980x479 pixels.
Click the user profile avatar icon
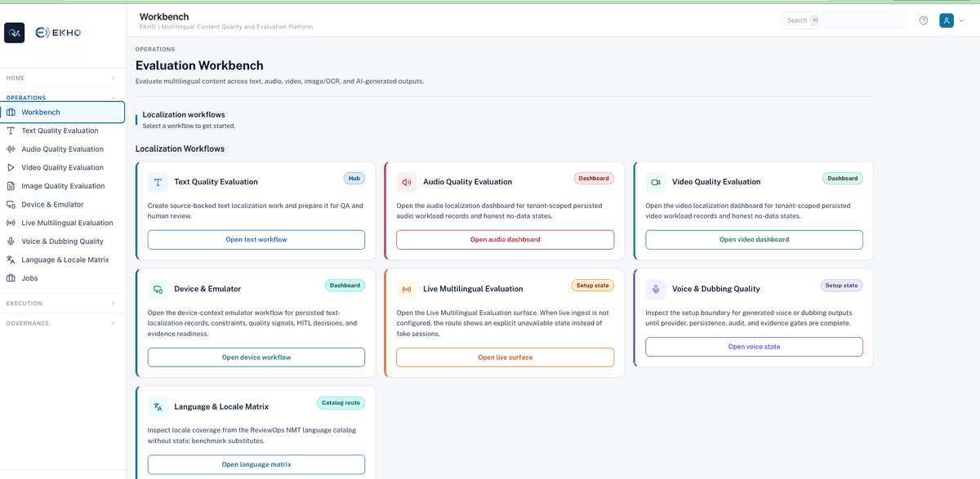pos(947,20)
